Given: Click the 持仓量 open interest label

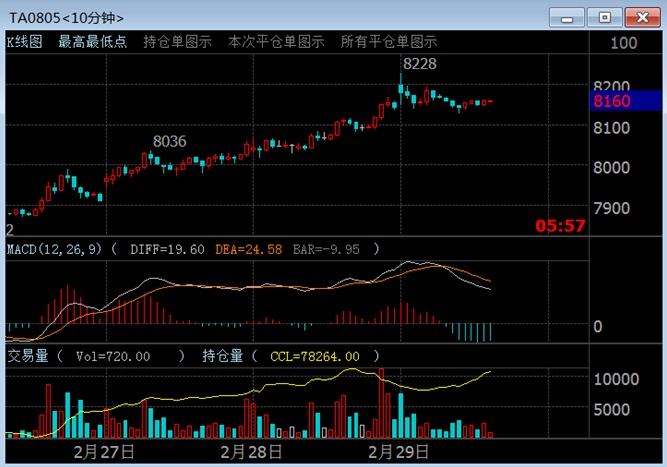Looking at the screenshot, I should coord(222,356).
